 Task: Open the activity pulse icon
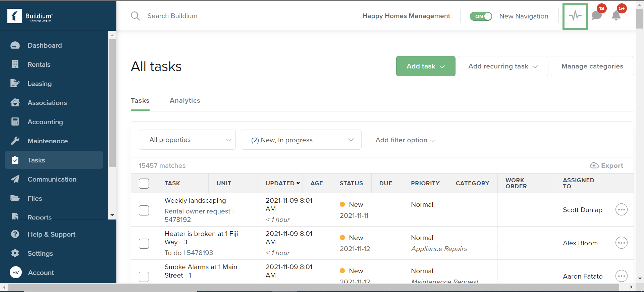(575, 16)
